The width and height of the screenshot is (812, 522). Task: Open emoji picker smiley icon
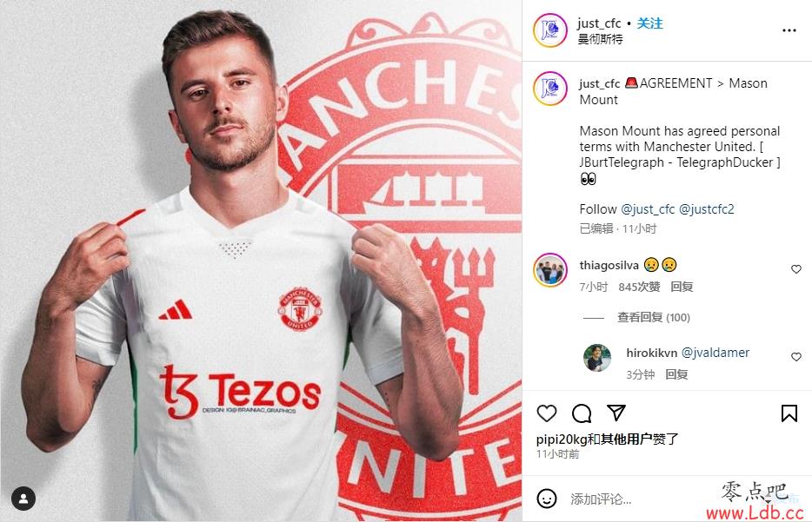pos(546,499)
